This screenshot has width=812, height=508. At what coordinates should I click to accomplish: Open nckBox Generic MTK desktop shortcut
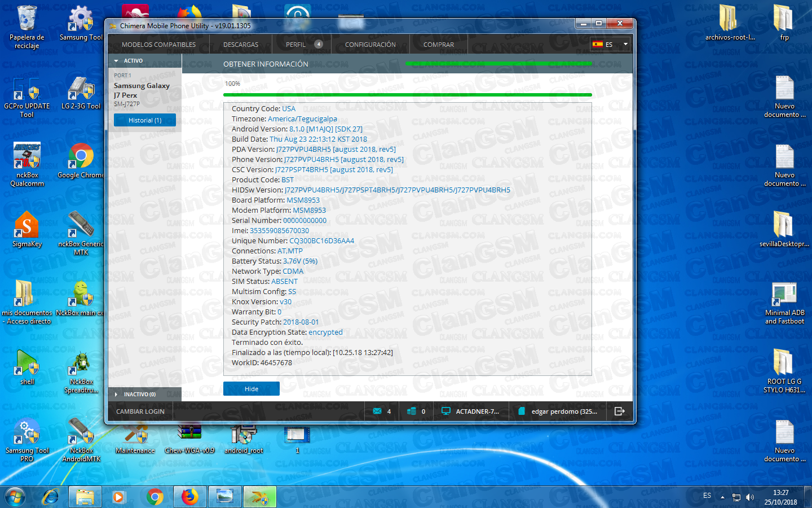point(81,233)
